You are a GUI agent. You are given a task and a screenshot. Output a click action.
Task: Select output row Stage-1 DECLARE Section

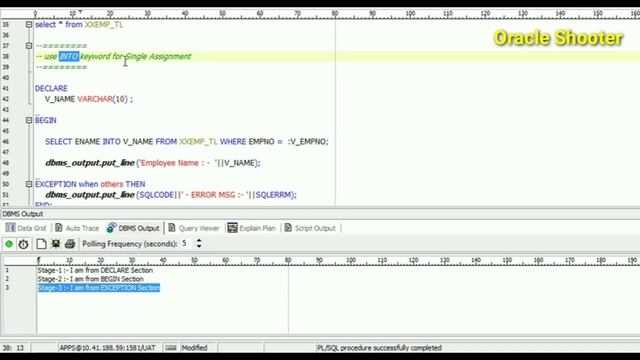[x=95, y=270]
